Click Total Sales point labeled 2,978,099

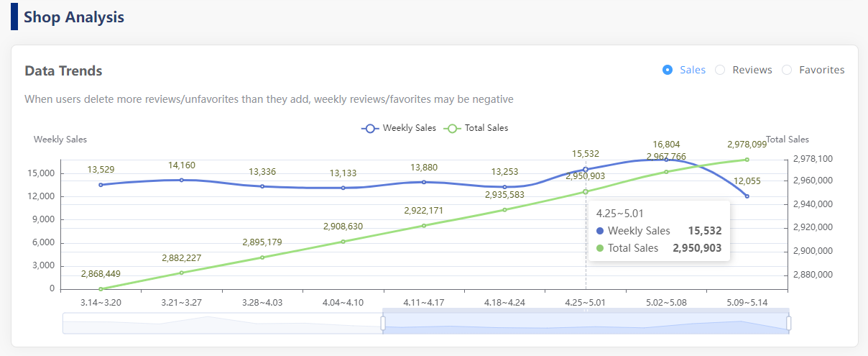pos(747,160)
